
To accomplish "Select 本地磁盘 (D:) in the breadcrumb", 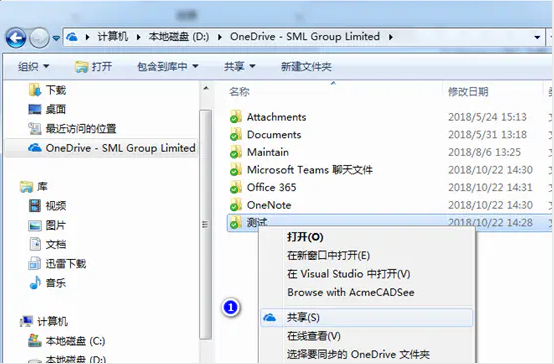I will tap(179, 36).
